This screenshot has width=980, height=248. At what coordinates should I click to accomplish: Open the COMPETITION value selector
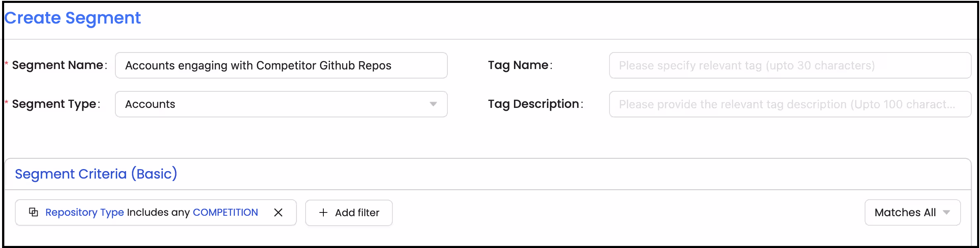pyautogui.click(x=225, y=212)
